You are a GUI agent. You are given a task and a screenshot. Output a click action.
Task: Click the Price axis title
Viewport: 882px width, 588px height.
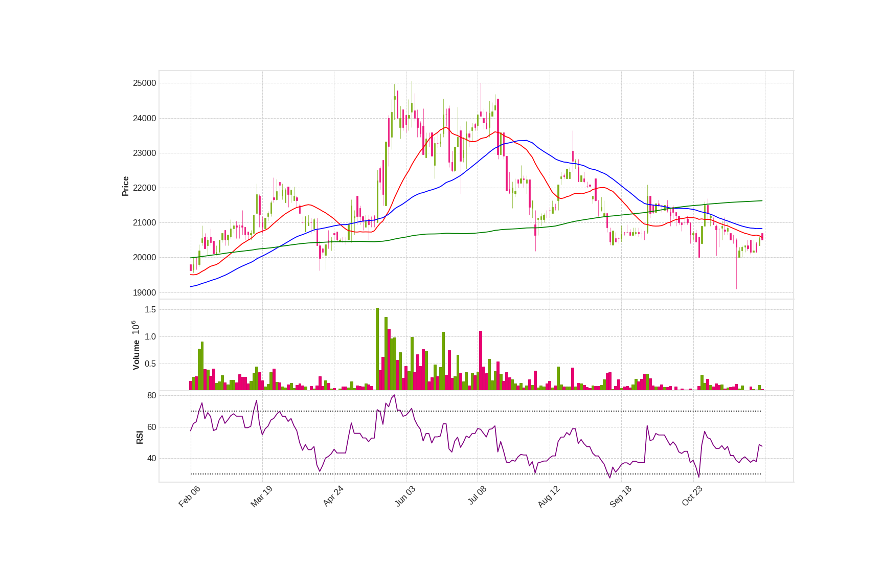point(125,186)
